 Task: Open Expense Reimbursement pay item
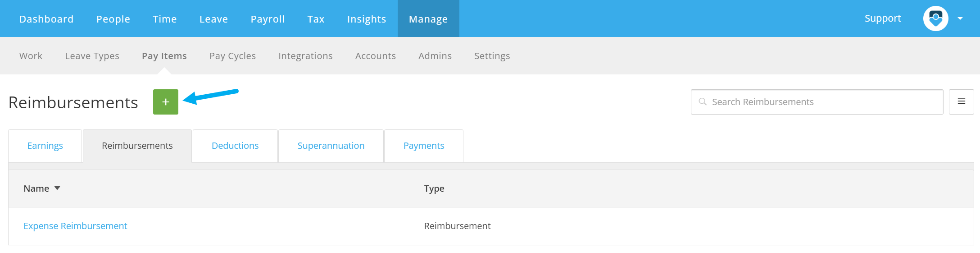click(75, 225)
